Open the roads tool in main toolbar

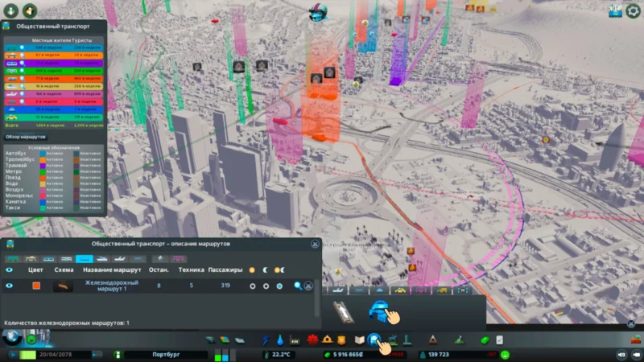point(210,339)
